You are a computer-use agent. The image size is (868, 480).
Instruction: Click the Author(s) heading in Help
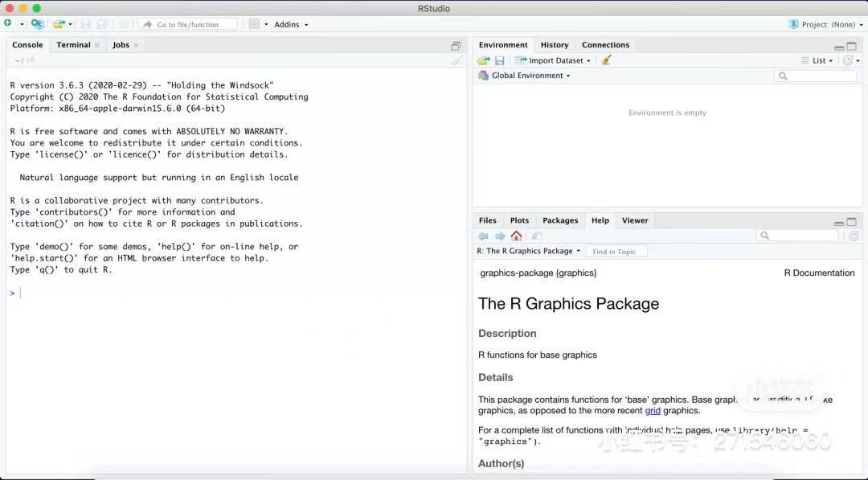tap(501, 463)
